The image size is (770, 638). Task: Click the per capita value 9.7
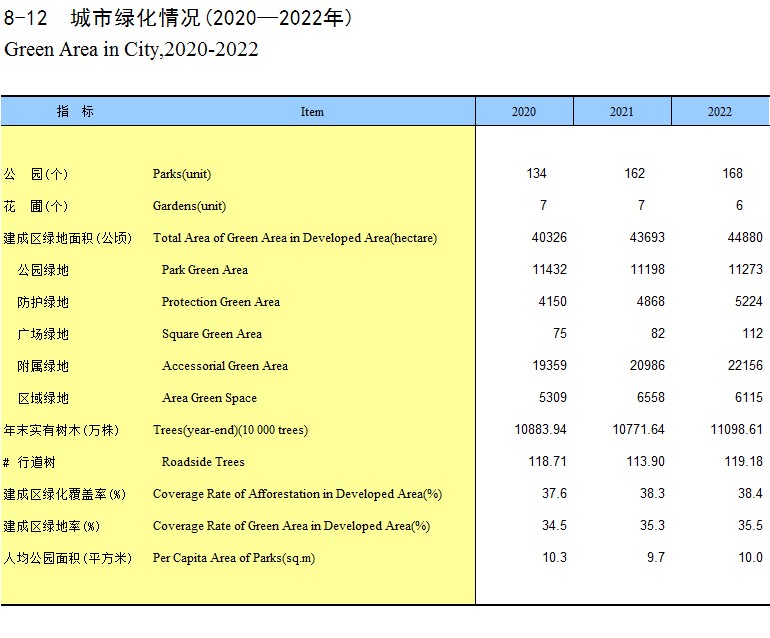point(656,557)
